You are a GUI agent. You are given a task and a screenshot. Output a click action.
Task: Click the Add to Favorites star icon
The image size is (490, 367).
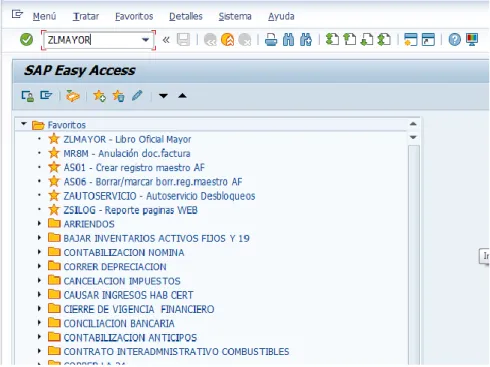(x=99, y=96)
